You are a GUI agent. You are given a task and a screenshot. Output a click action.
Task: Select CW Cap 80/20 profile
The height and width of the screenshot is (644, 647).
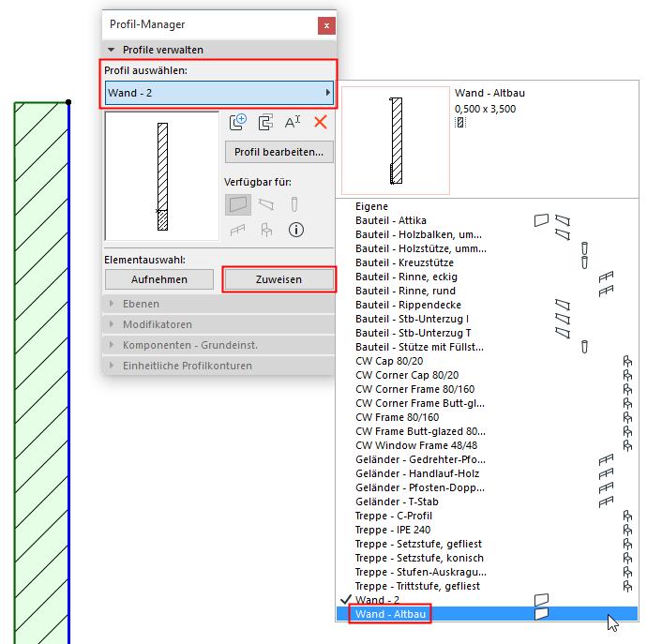[x=487, y=361]
